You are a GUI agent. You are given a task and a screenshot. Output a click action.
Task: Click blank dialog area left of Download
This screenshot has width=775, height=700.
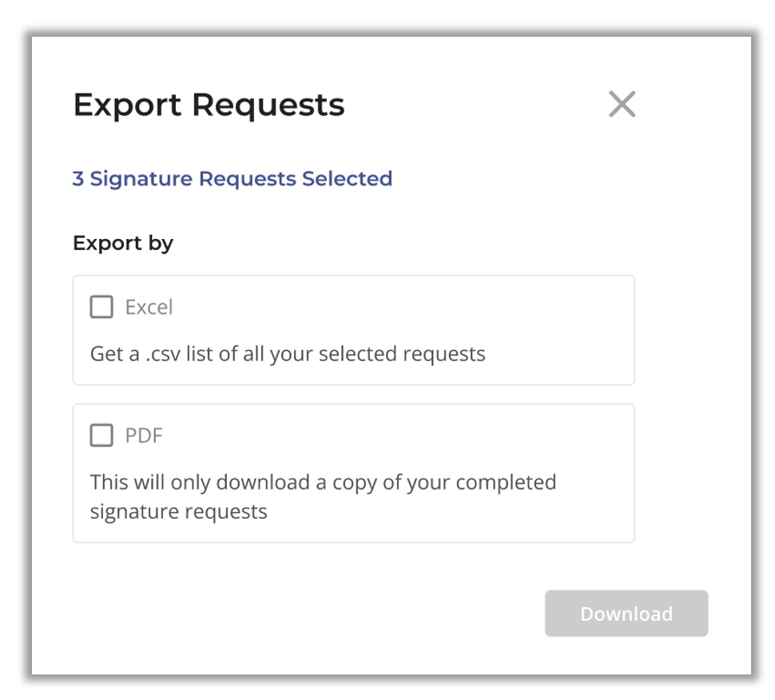click(296, 613)
